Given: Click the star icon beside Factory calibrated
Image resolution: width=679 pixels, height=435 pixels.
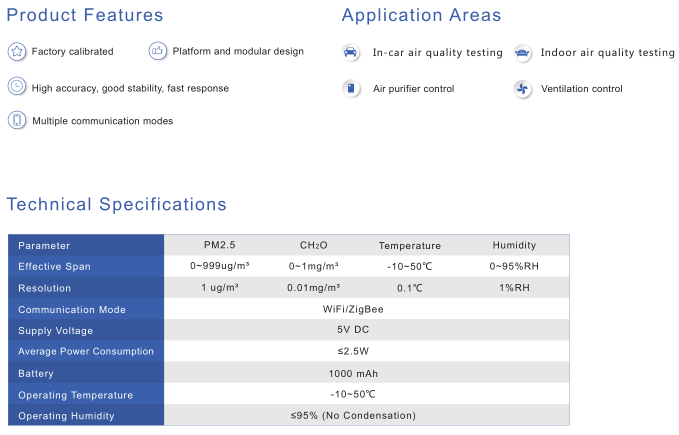Looking at the screenshot, I should (17, 52).
